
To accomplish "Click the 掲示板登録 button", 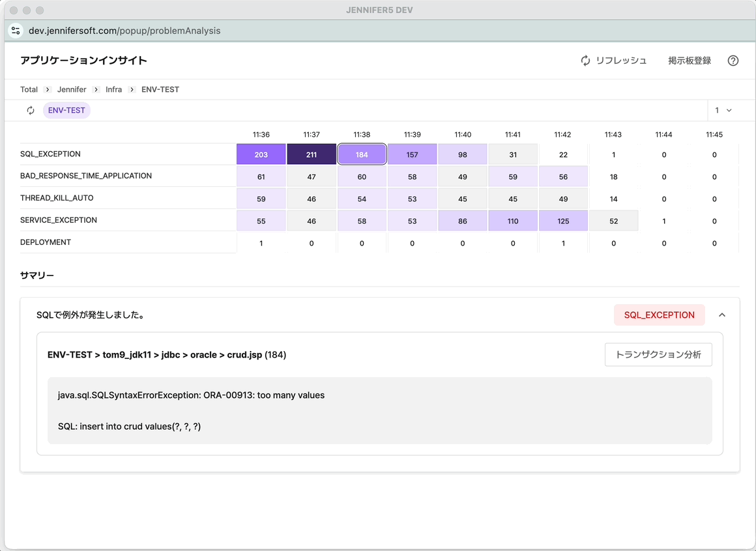I will tap(689, 61).
